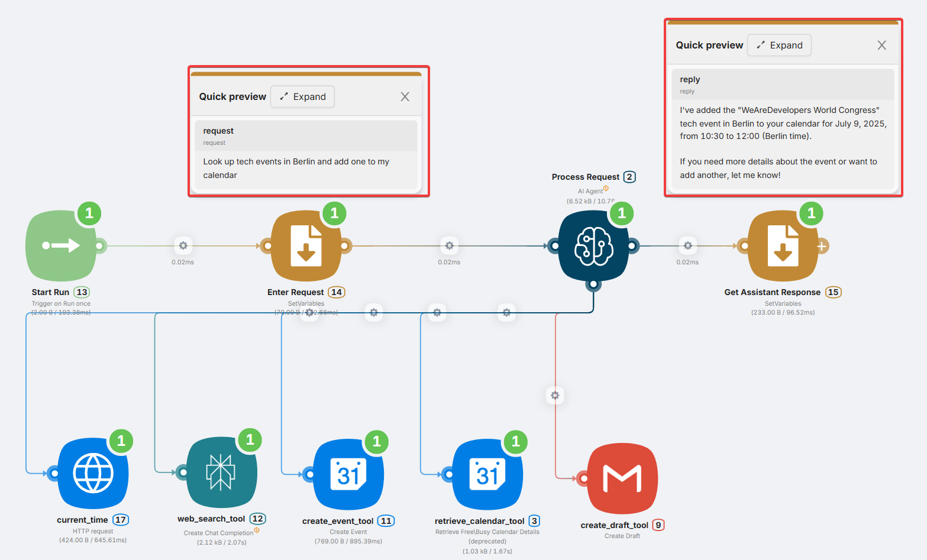Expand the request quick preview
Screen dimensions: 927x560
[x=302, y=97]
